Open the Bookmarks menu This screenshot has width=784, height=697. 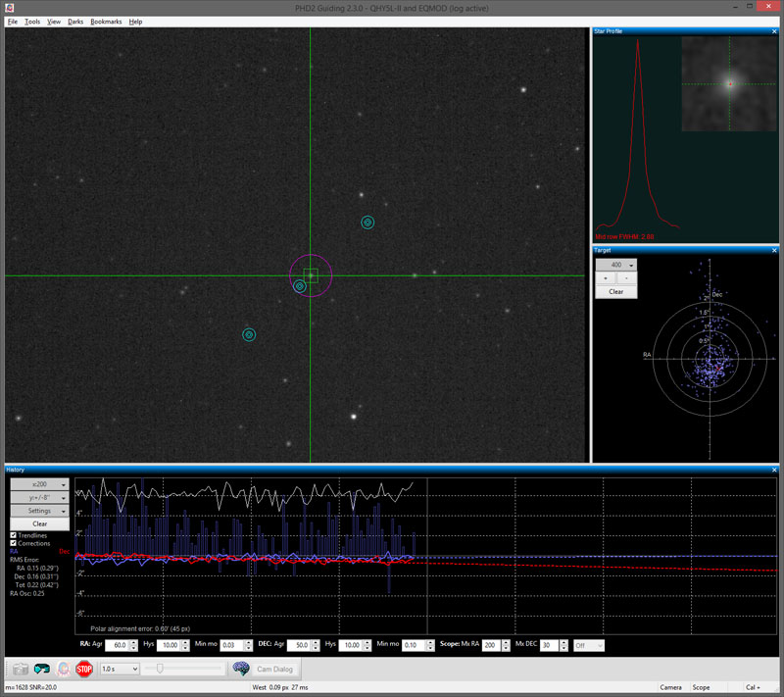point(106,21)
